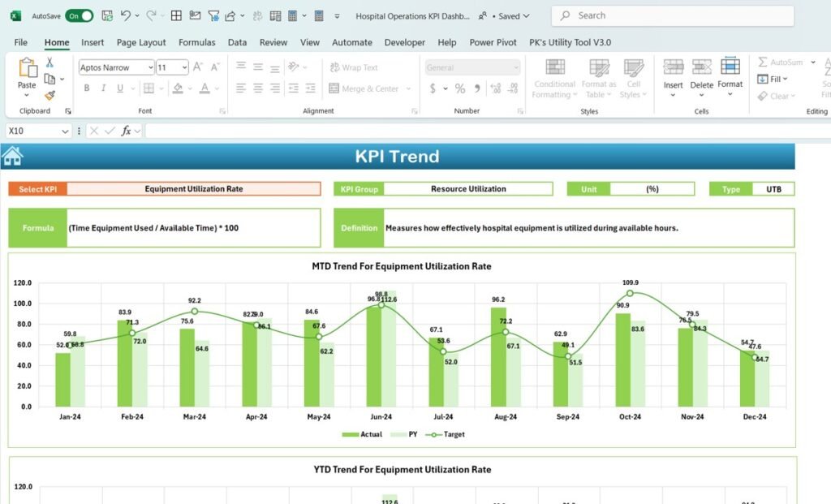Open the font name dropdown
Screen dimensions: 831x504
point(150,67)
